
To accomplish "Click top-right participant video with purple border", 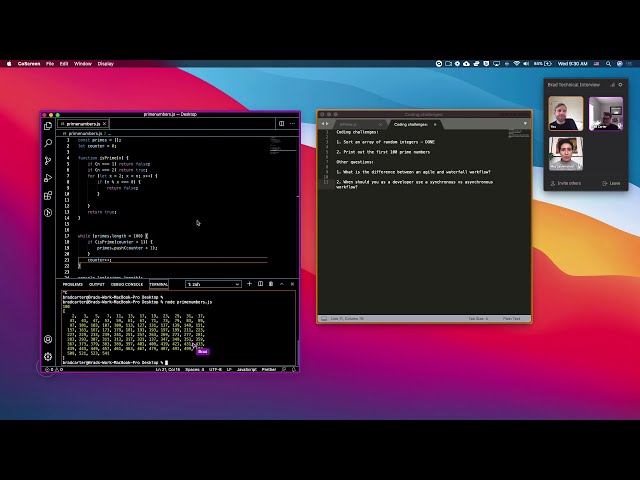I will (x=606, y=113).
